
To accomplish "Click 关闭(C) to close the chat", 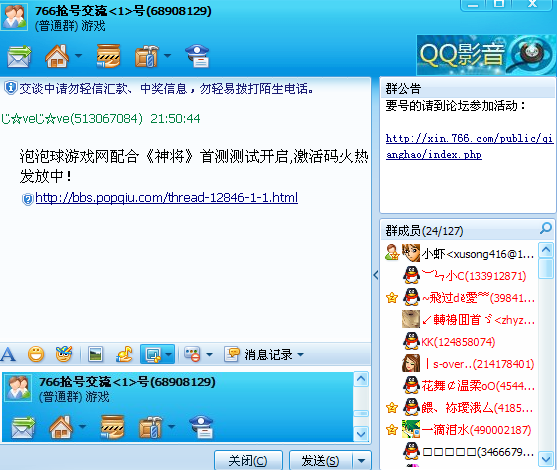I will (x=248, y=461).
